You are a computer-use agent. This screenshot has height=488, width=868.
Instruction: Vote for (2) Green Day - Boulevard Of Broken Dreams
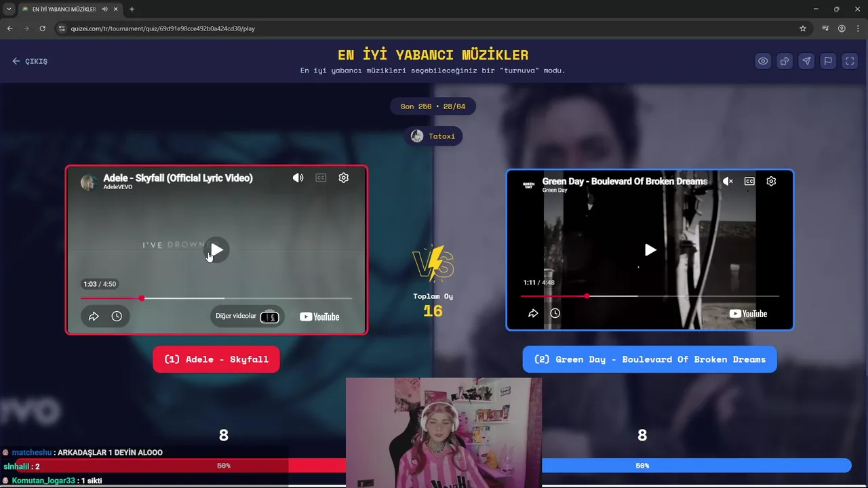point(650,359)
